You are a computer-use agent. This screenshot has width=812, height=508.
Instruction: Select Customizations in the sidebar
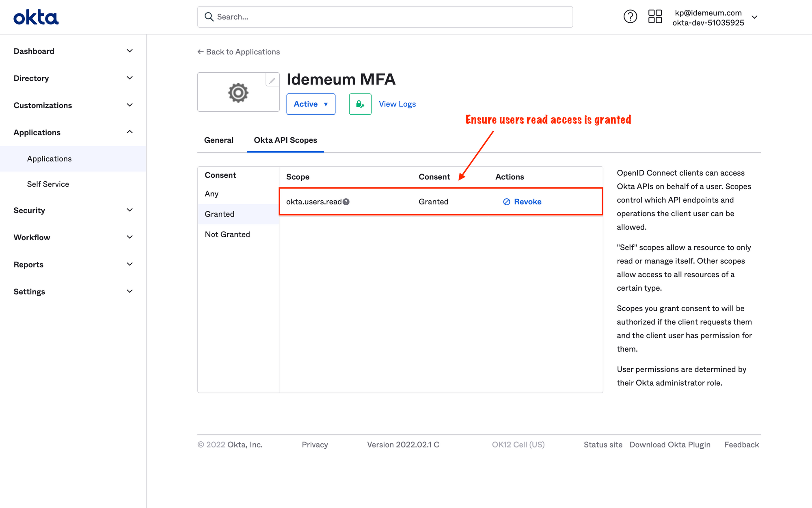pyautogui.click(x=43, y=105)
